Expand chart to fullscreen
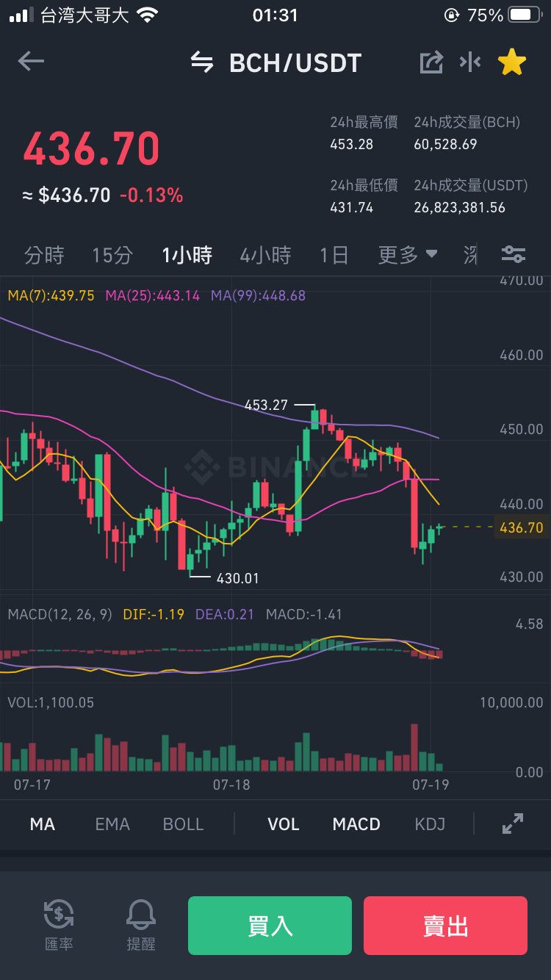The height and width of the screenshot is (980, 551). (x=513, y=824)
